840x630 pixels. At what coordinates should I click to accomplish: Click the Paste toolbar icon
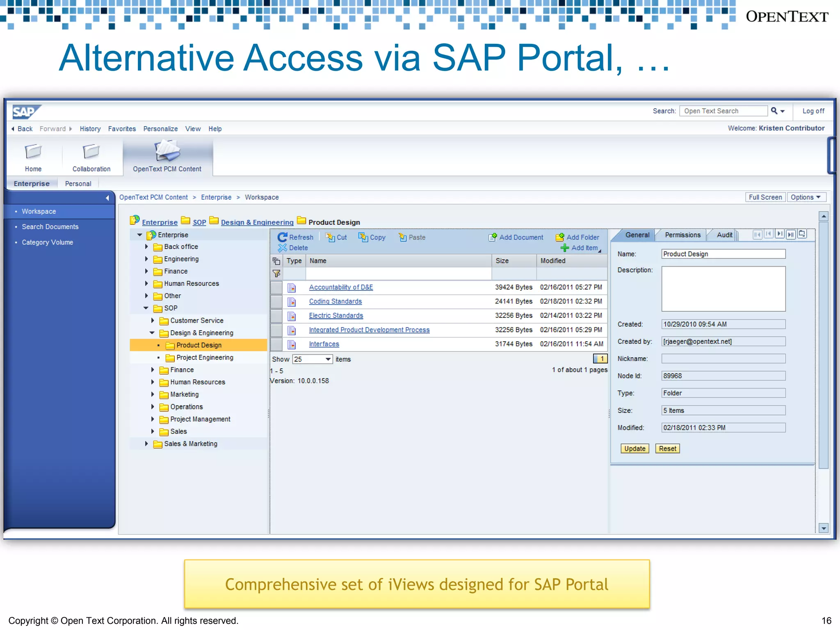coord(402,237)
